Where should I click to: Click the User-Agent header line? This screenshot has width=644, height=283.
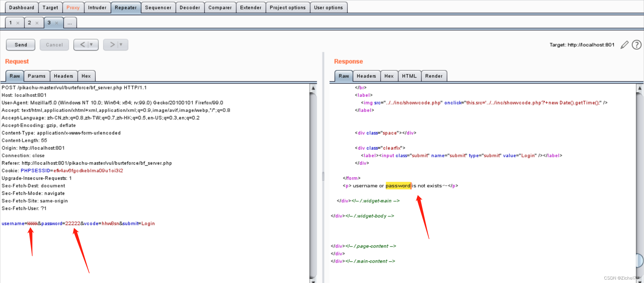pos(112,103)
